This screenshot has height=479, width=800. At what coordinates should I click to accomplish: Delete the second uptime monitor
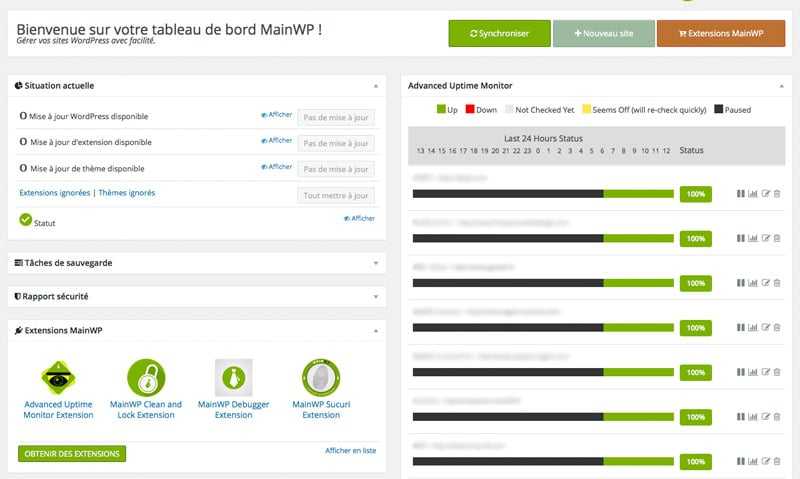pyautogui.click(x=777, y=238)
